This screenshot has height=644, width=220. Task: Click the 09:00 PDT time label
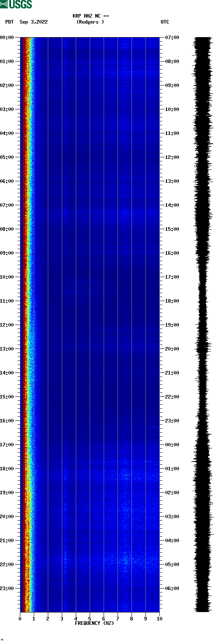7,253
